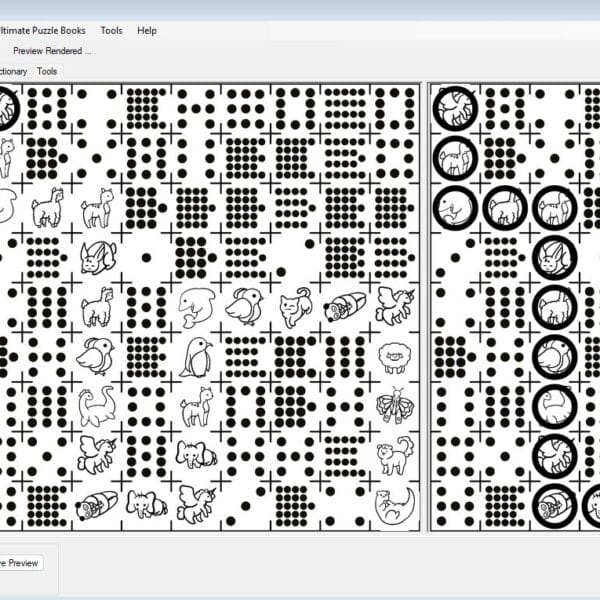Image resolution: width=600 pixels, height=600 pixels.
Task: Switch to the Tools tab below the toolbar
Action: pos(47,71)
